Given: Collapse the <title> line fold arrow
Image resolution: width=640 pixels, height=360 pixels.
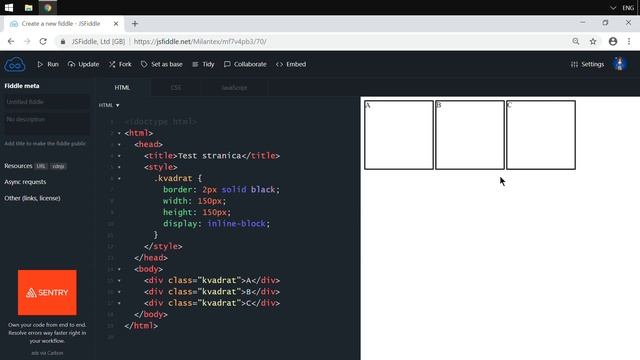Looking at the screenshot, I should 119,156.
